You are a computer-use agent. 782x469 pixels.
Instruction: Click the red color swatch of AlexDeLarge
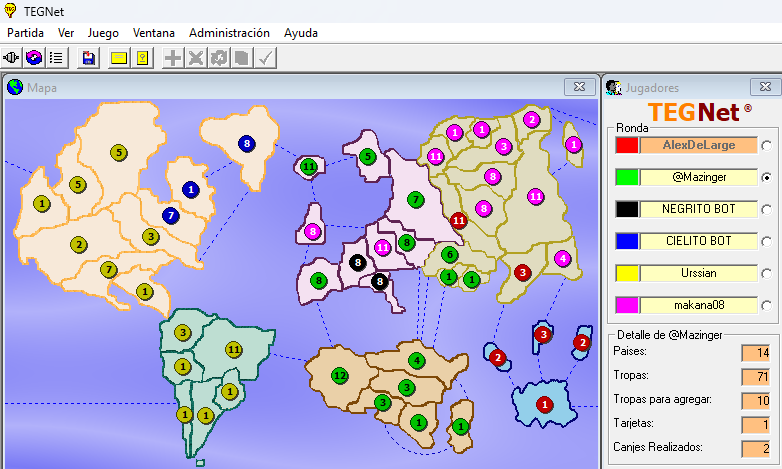[x=627, y=146]
